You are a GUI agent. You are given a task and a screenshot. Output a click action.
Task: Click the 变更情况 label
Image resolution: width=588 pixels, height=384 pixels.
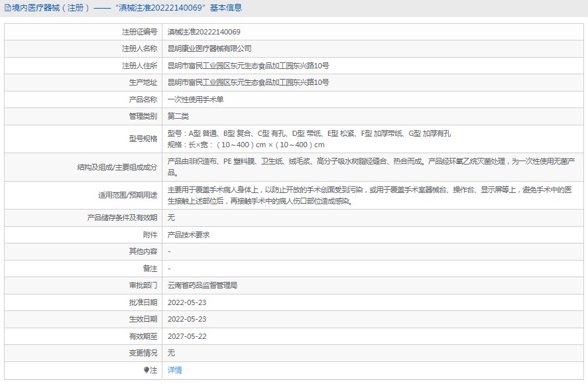143,353
